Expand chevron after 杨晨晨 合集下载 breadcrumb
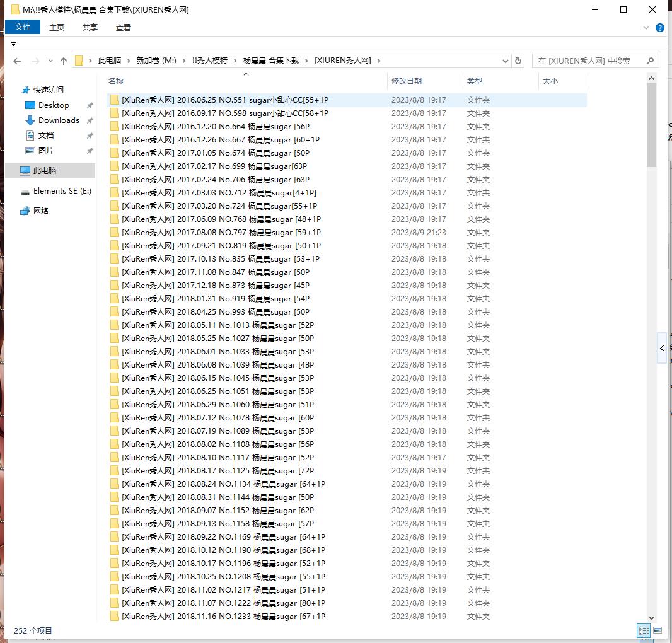 tap(306, 61)
